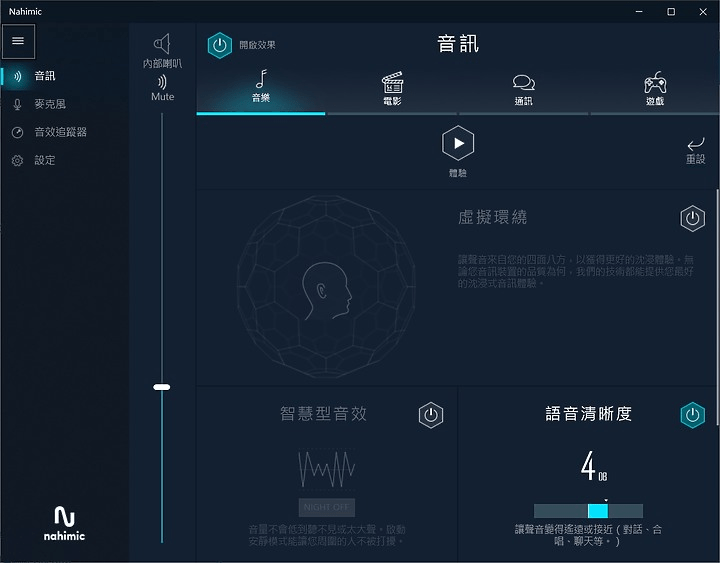This screenshot has width=720, height=563.
Task: Click the voice clarity dB slider bar
Action: [588, 511]
